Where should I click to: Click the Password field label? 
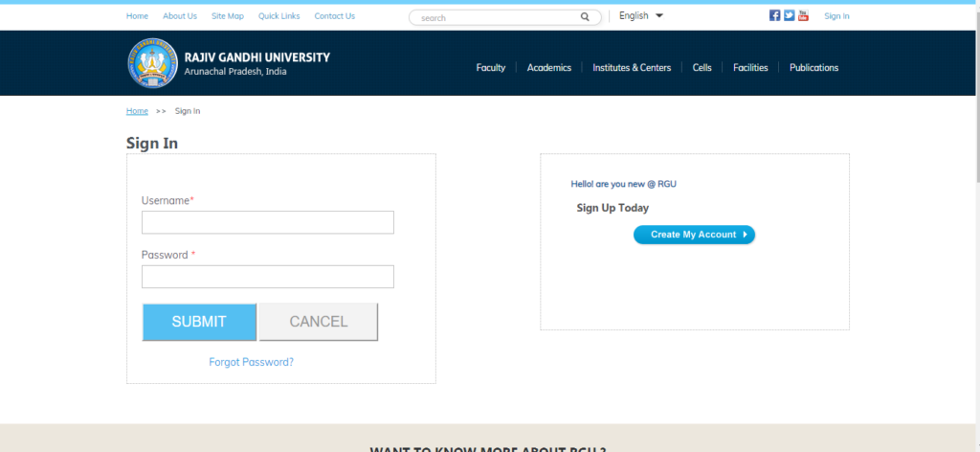click(168, 255)
